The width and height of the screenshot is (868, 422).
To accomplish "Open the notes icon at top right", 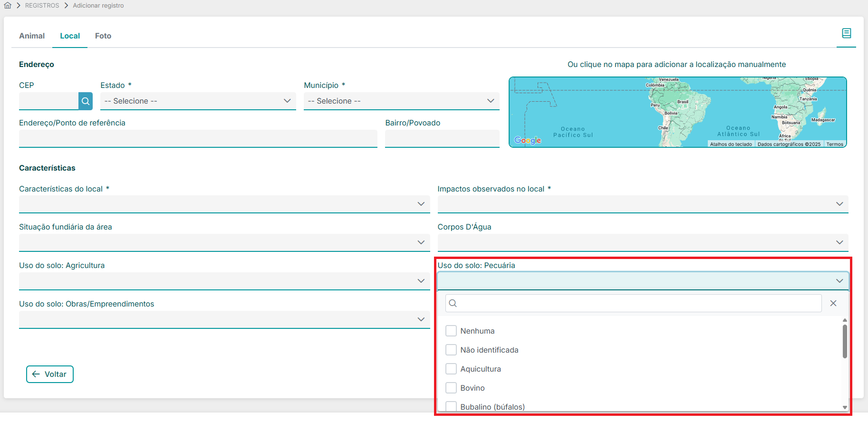I will click(846, 33).
